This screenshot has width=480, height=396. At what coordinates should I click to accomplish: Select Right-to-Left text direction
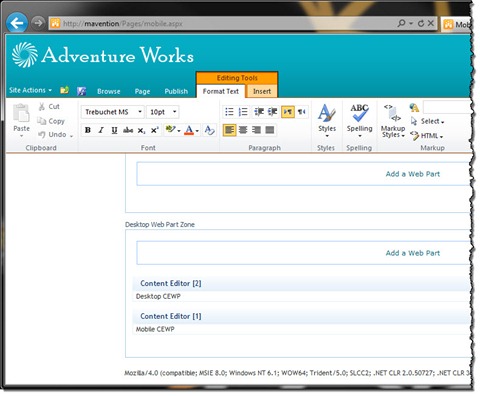pyautogui.click(x=302, y=112)
